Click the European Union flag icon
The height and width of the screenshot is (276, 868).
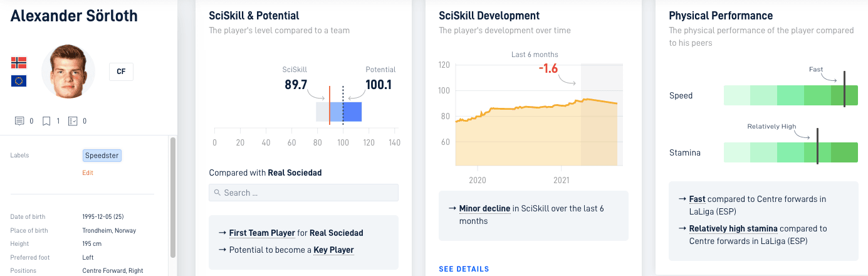point(19,81)
